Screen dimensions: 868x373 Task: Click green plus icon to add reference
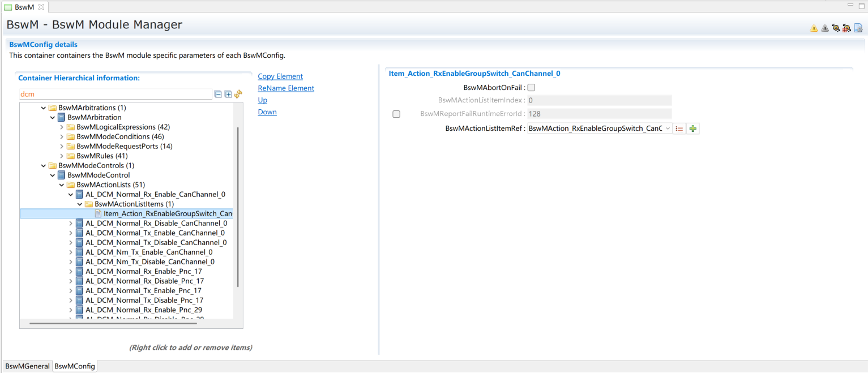(x=693, y=129)
